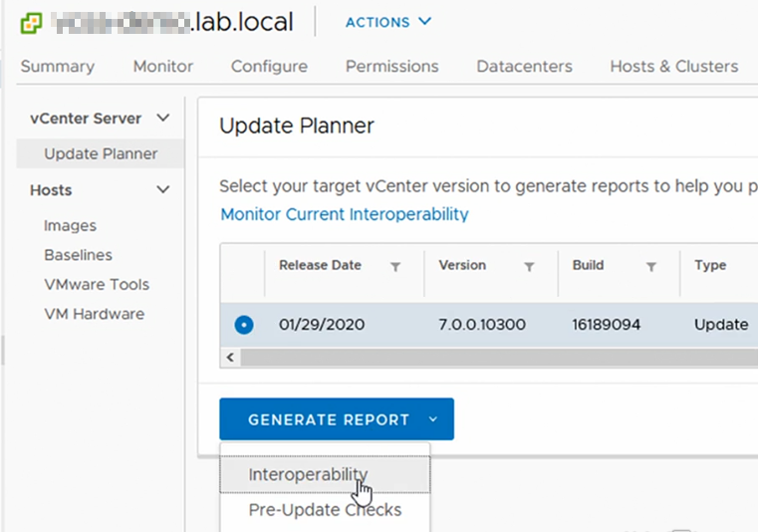This screenshot has height=532, width=758.
Task: Open Images in the sidebar
Action: (x=70, y=226)
